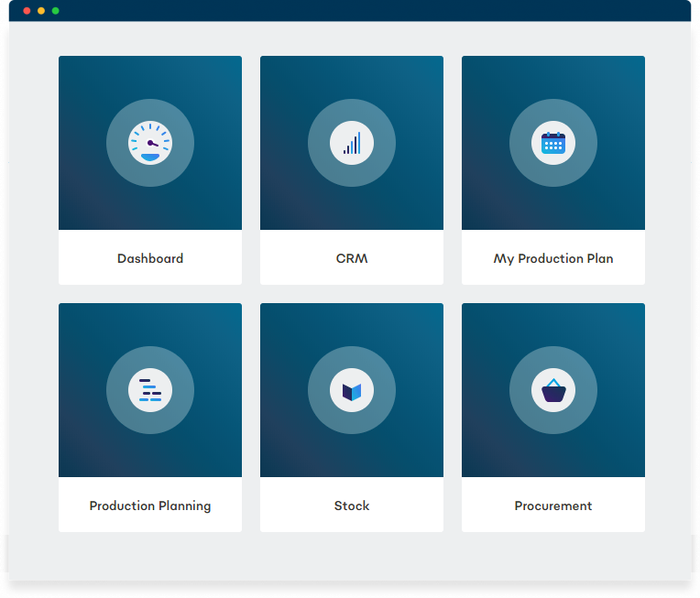
Task: Minimize the window using the yellow button
Action: [x=41, y=11]
